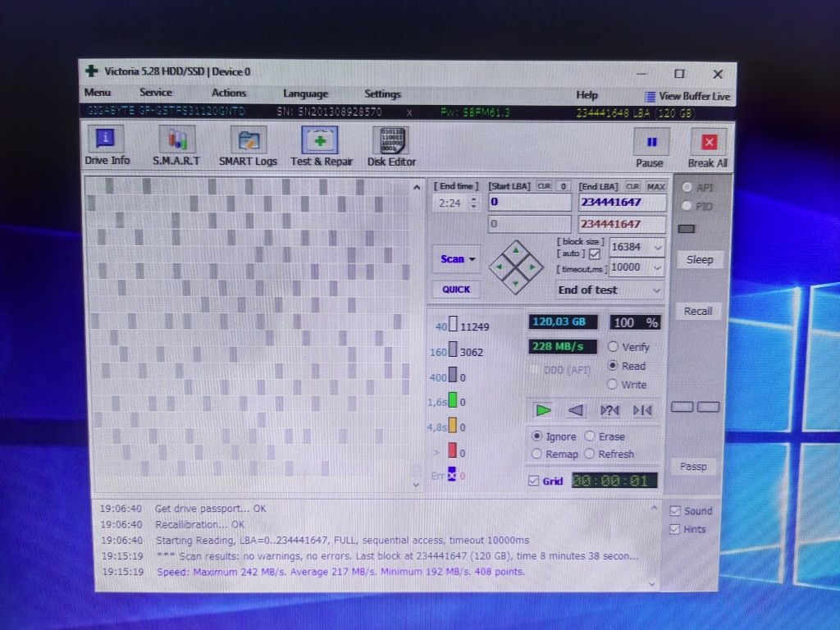Select the Erase error action
This screenshot has width=840, height=630.
click(x=590, y=436)
